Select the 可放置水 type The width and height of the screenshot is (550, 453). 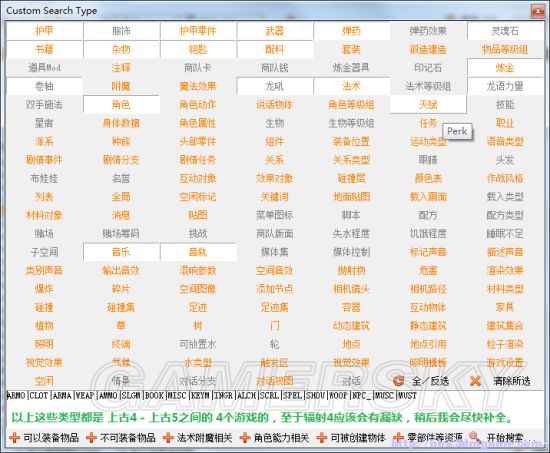(x=198, y=344)
